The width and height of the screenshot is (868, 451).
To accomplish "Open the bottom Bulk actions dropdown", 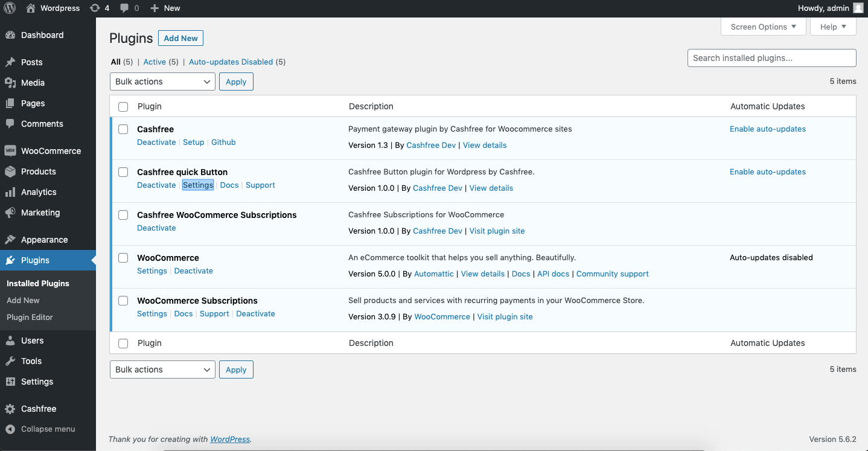I will pos(162,369).
